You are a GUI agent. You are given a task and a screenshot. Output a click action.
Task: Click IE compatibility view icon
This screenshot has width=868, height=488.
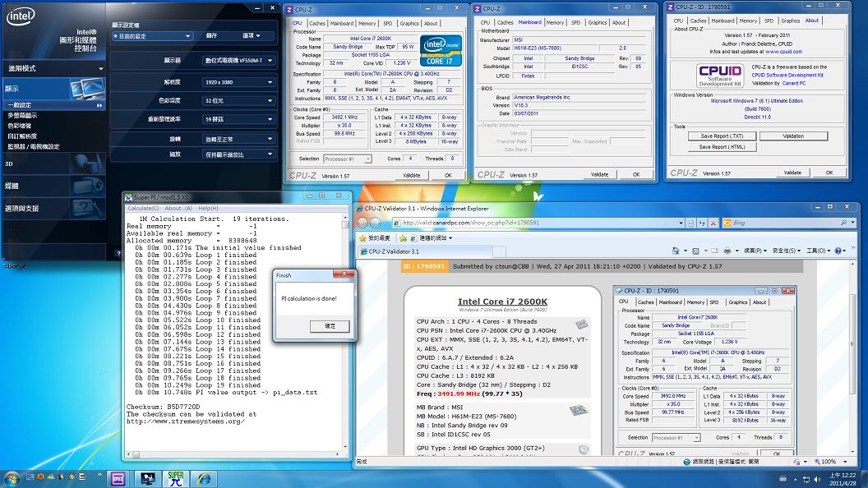(x=690, y=223)
